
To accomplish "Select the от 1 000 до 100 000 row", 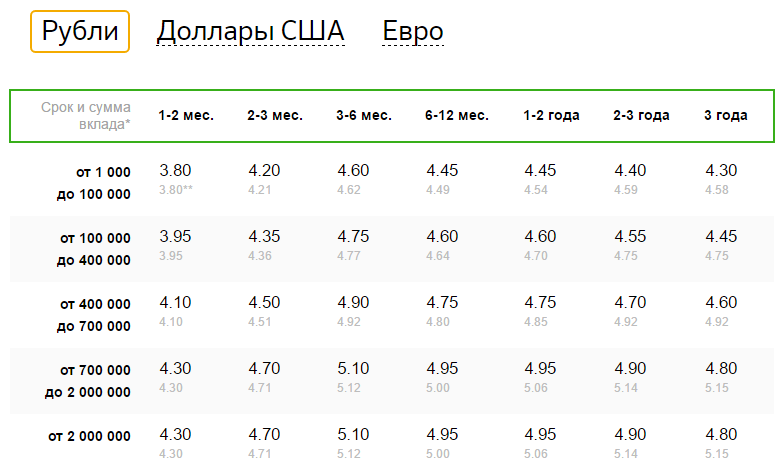I will click(392, 182).
